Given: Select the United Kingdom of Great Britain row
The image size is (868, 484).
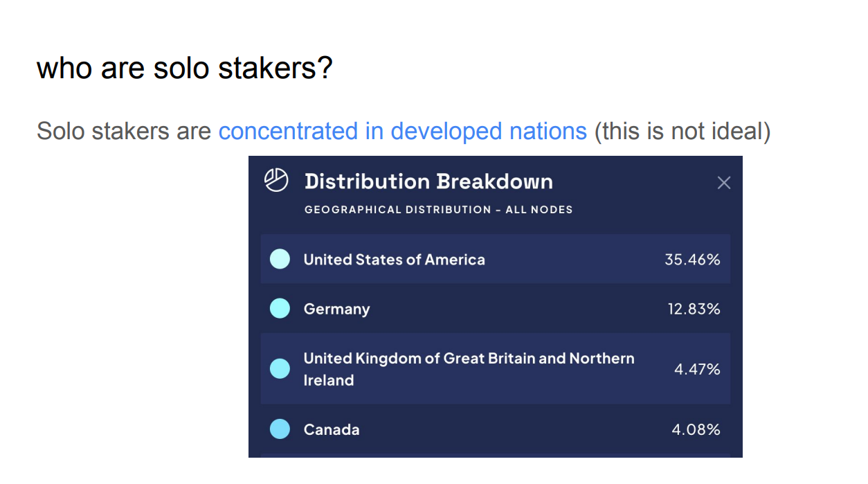Looking at the screenshot, I should tap(468, 368).
